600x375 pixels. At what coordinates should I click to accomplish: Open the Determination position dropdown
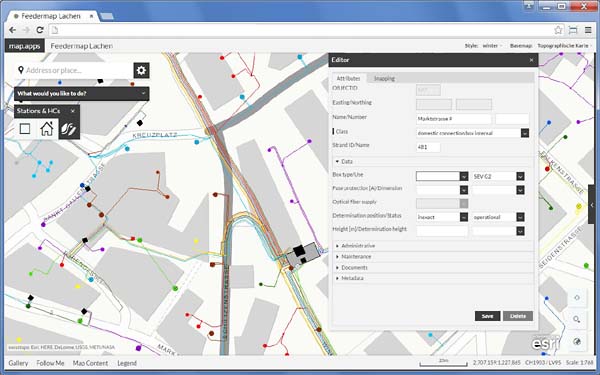[x=464, y=217]
